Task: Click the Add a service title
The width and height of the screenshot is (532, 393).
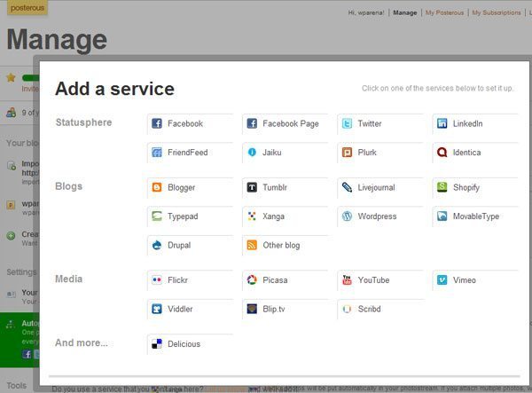Action: tap(114, 89)
